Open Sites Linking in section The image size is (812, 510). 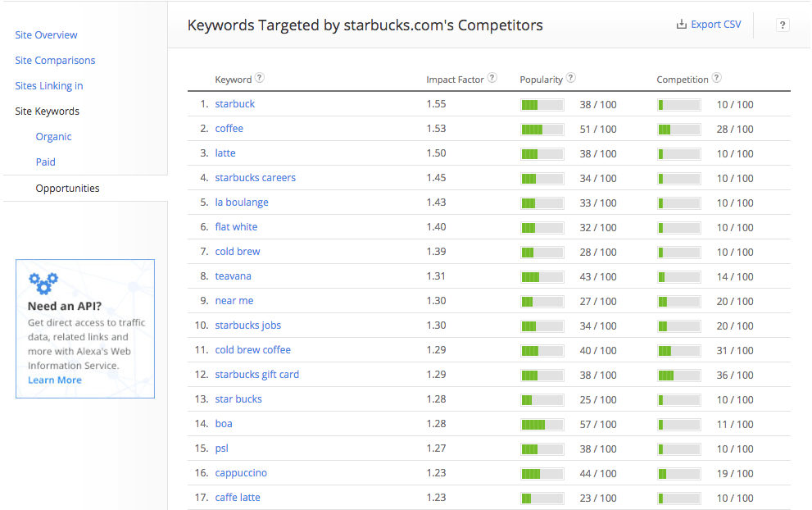pos(48,85)
